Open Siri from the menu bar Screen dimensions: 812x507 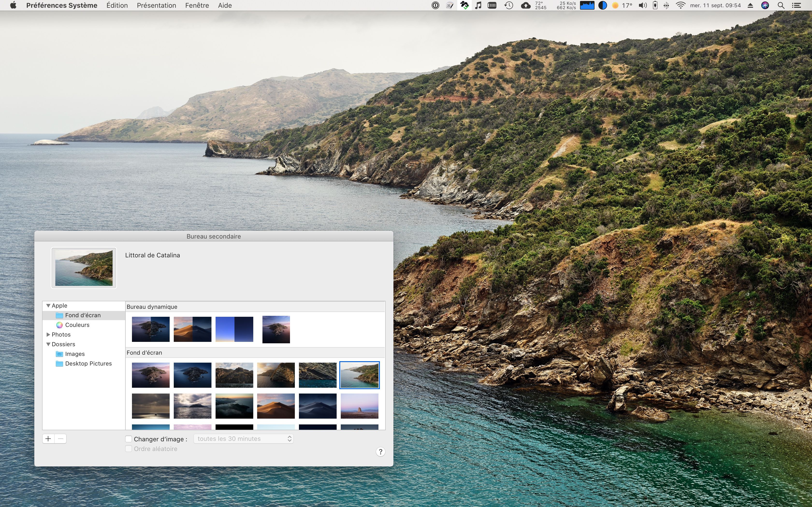click(765, 5)
